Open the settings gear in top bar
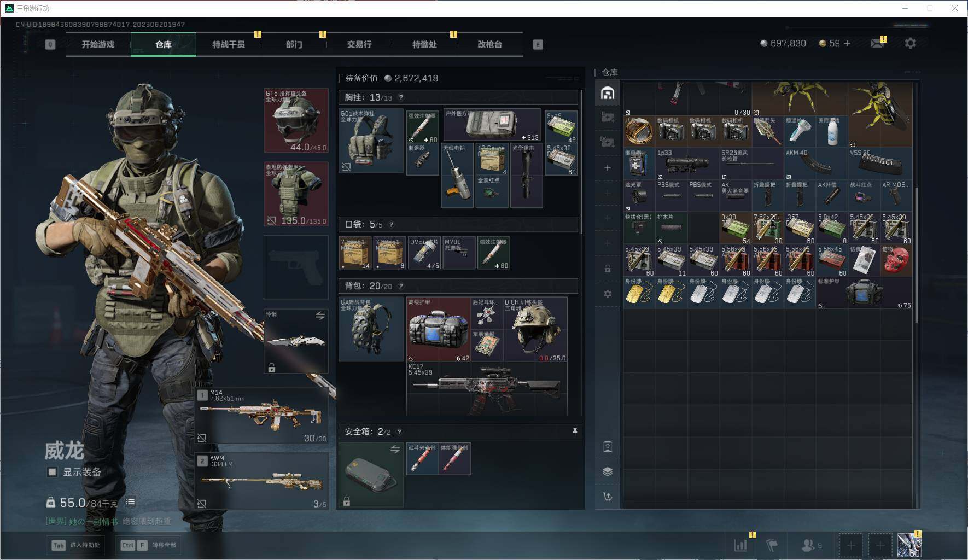Image resolution: width=968 pixels, height=560 pixels. tap(910, 43)
